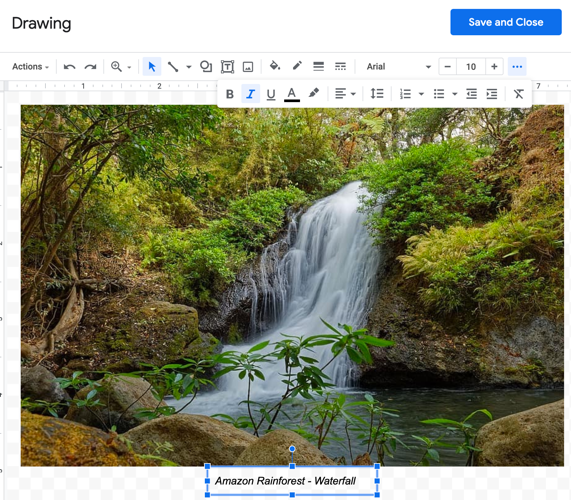Decrease the text indent

[x=472, y=94]
